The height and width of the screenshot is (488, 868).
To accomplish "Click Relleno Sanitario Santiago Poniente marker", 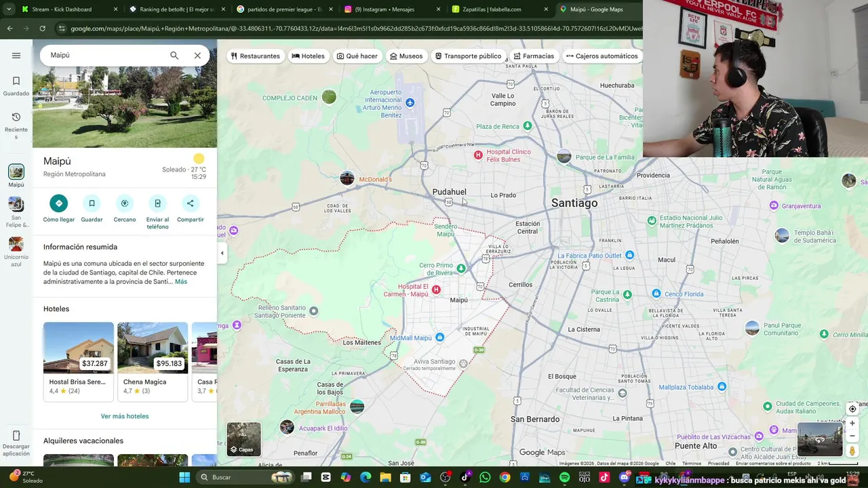I will tap(313, 311).
